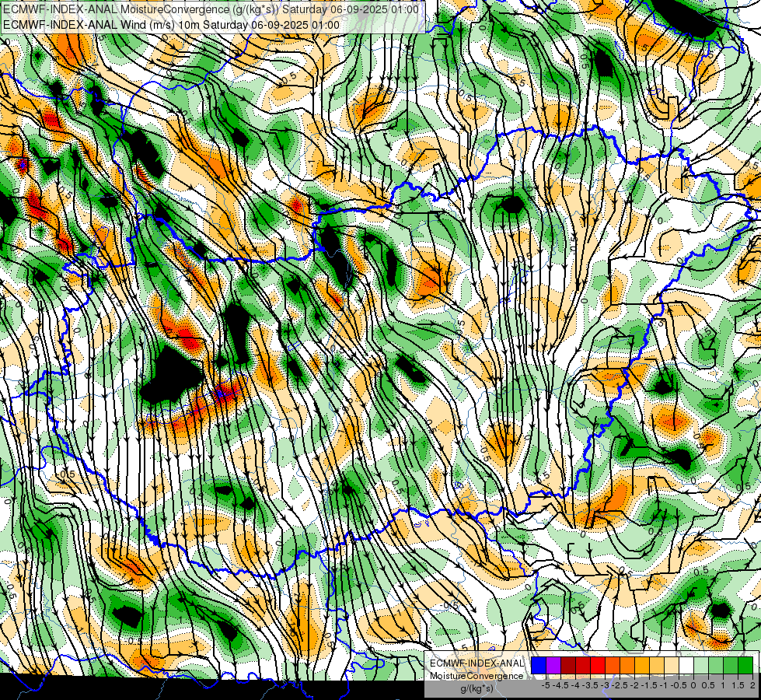The width and height of the screenshot is (761, 700).
Task: Click the white swatch in the legend
Action: tap(686, 665)
